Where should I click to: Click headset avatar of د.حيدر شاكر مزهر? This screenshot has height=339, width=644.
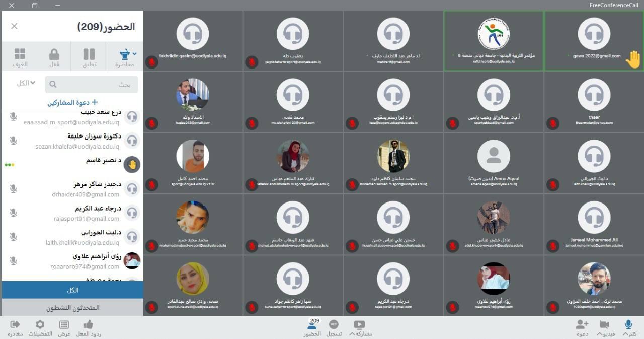point(132,188)
